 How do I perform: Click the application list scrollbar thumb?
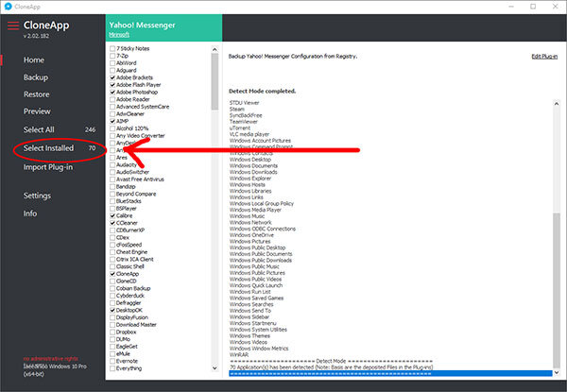point(215,81)
